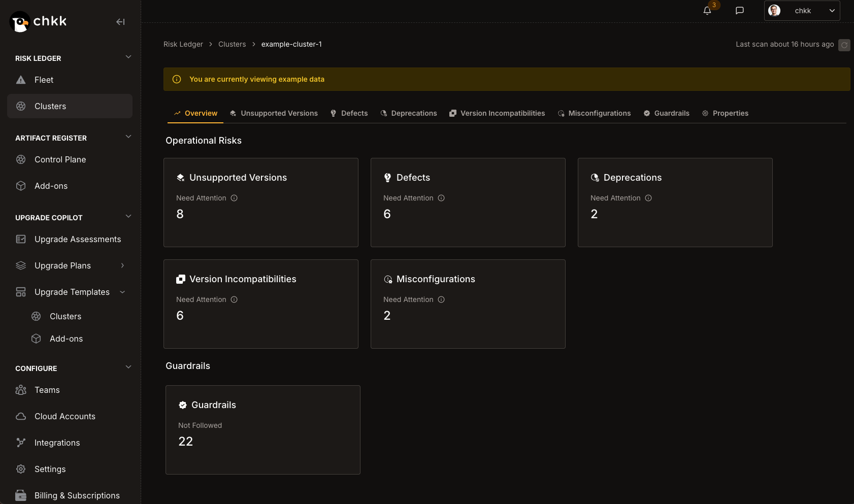Collapse the Risk Ledger section
The image size is (854, 504).
128,57
